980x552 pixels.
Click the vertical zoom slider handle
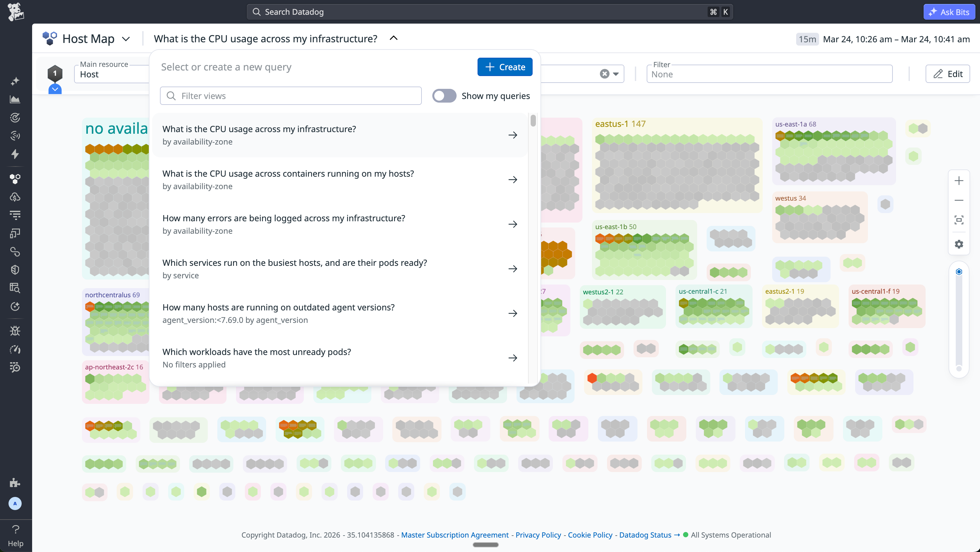point(959,272)
